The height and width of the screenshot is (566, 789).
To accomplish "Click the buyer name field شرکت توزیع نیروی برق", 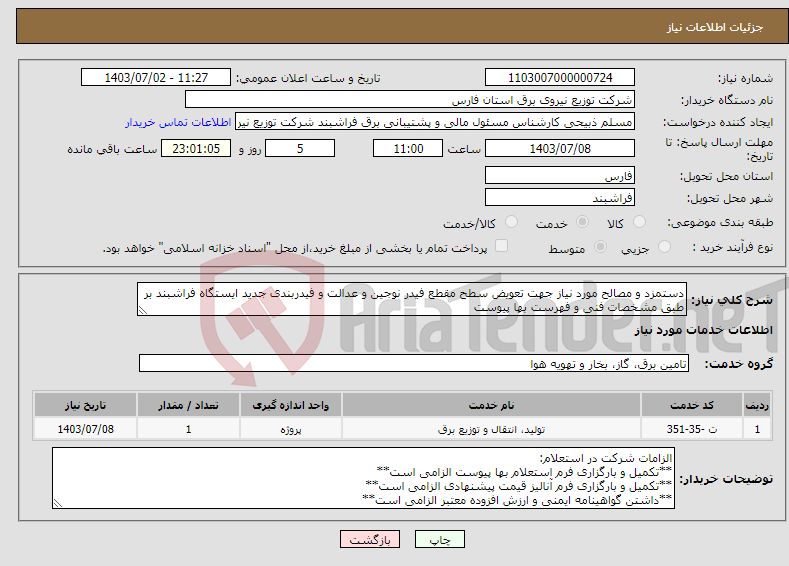I will [x=410, y=100].
